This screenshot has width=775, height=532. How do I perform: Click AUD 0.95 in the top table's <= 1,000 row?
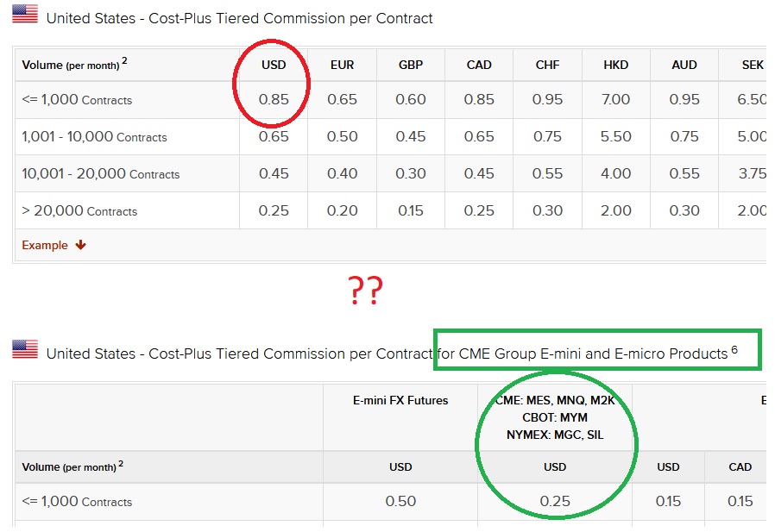coord(684,99)
